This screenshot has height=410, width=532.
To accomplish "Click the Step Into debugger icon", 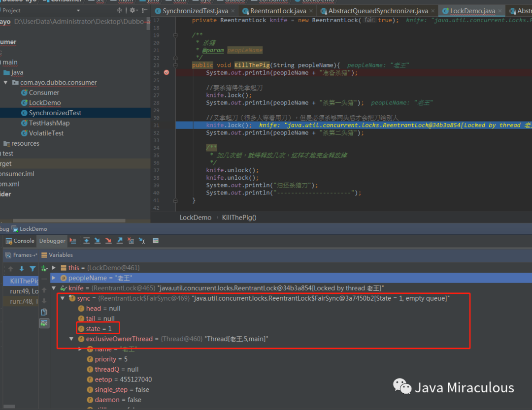I will pos(98,241).
